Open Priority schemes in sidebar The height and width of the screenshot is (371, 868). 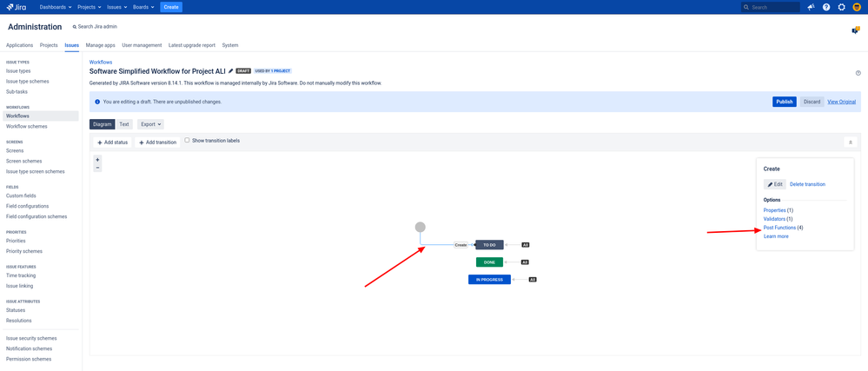pos(23,251)
